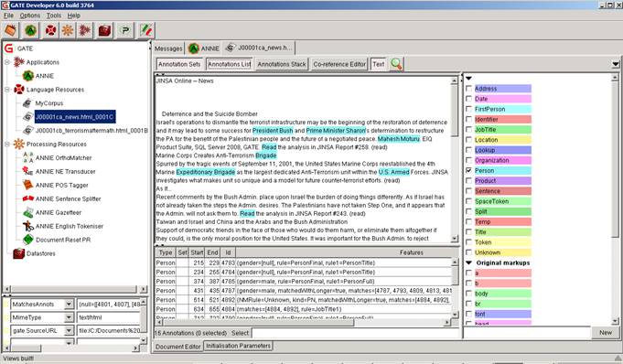Viewport: 623px width, 364px height.
Task: Open the Options menu
Action: pos(30,16)
